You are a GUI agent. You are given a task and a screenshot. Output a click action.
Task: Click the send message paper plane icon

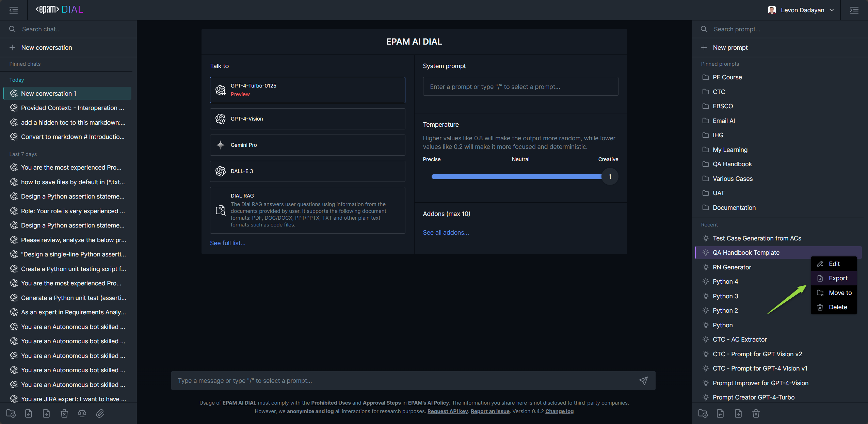[643, 381]
